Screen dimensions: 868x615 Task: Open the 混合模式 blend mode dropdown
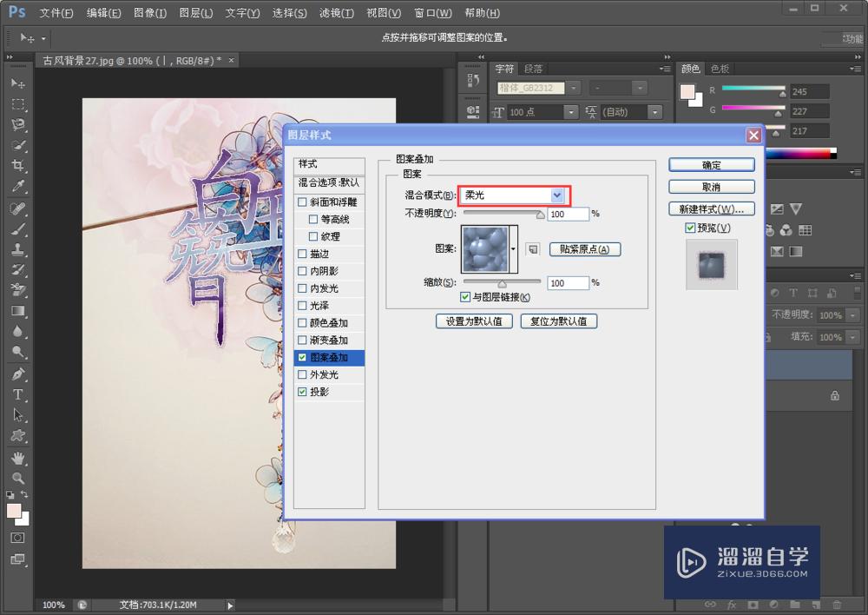coord(557,195)
